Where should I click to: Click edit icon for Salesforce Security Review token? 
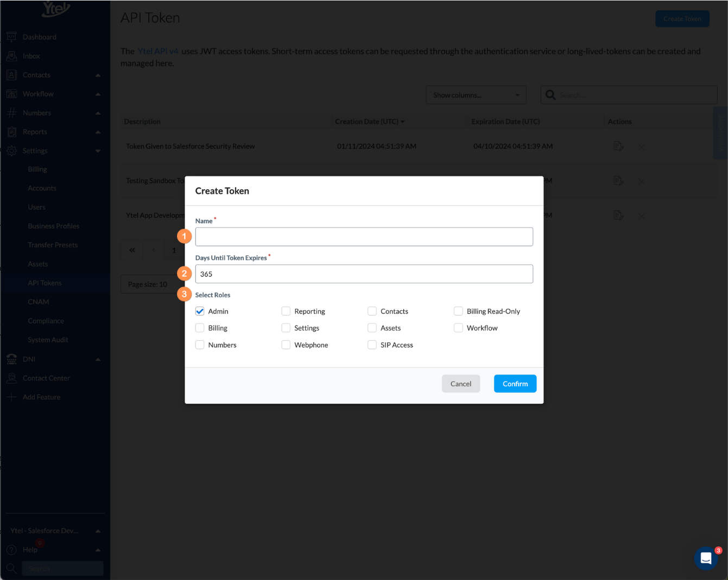click(618, 146)
